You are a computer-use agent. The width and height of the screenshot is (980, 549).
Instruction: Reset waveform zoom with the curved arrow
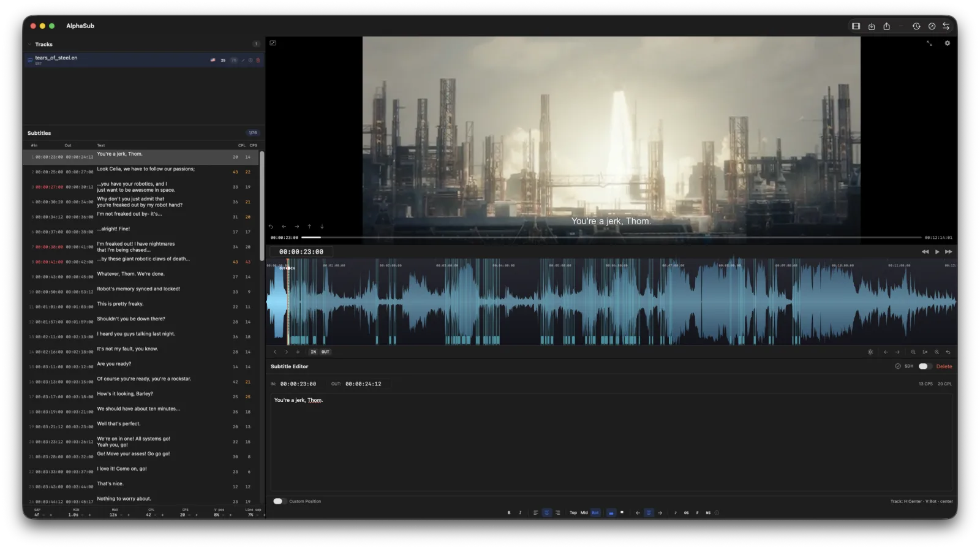coord(948,352)
